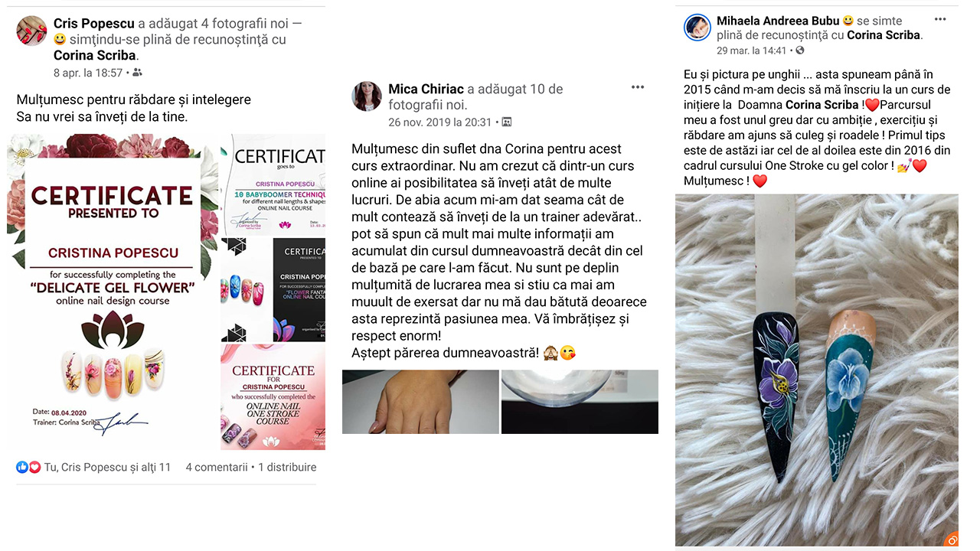
Task: Open options menu on Mihaela's post
Action: pyautogui.click(x=940, y=19)
